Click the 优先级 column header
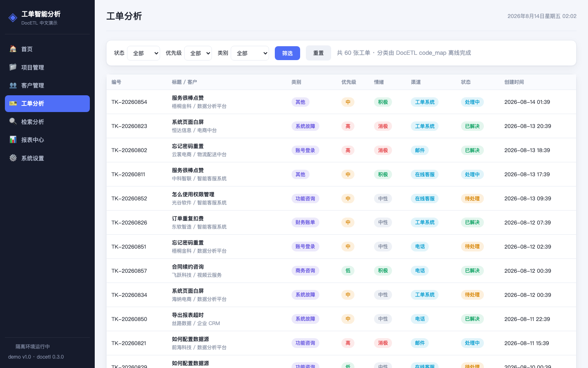This screenshot has height=368, width=588. tap(349, 82)
